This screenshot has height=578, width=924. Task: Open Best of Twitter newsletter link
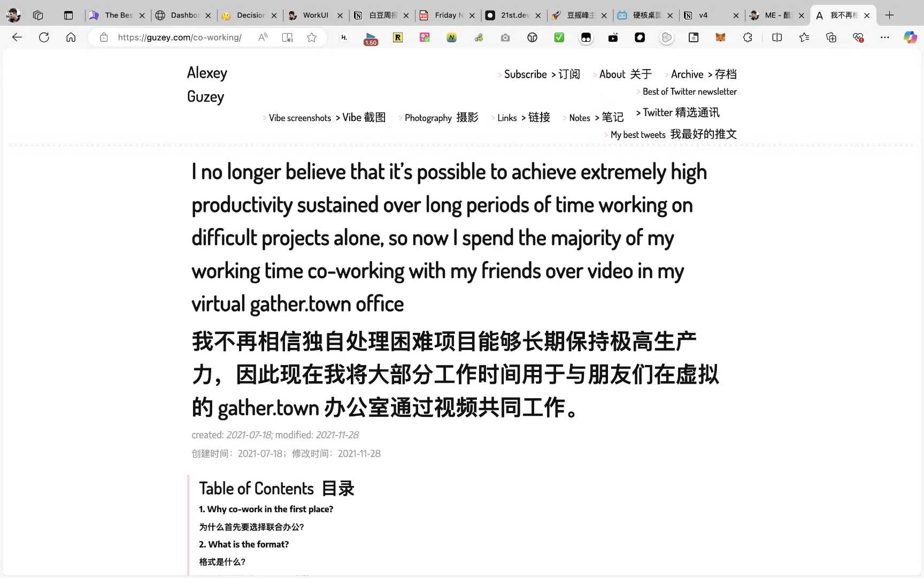[689, 92]
